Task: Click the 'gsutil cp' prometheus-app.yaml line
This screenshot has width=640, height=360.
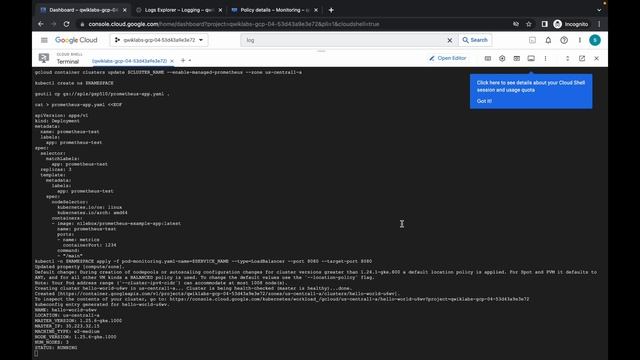Action: pos(102,94)
